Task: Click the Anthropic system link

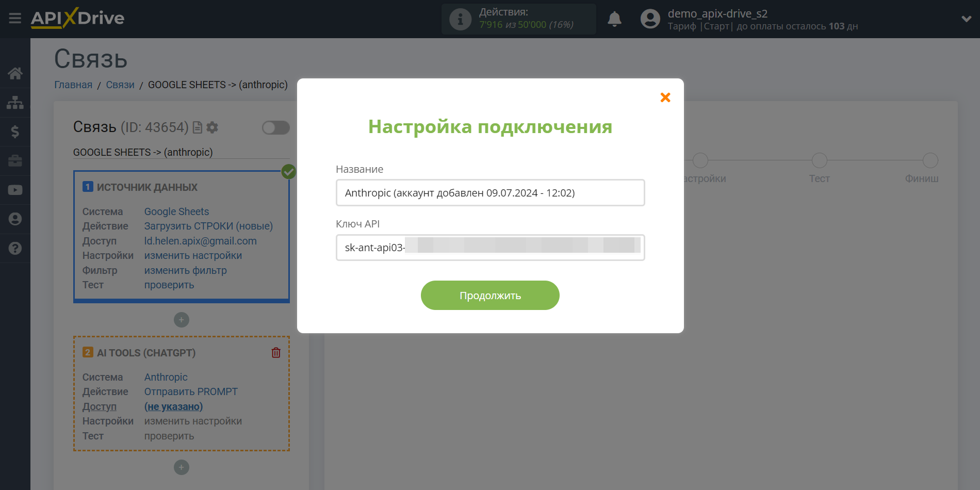Action: pos(166,377)
